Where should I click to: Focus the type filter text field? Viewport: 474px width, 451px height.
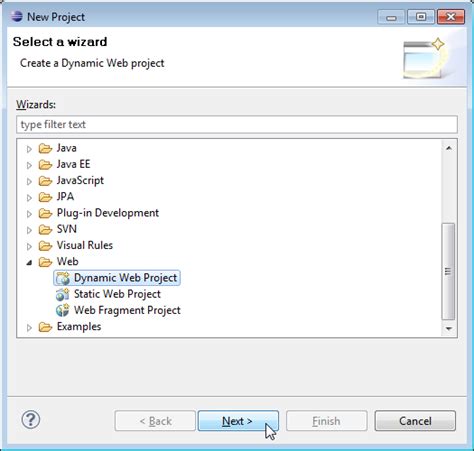click(x=237, y=125)
